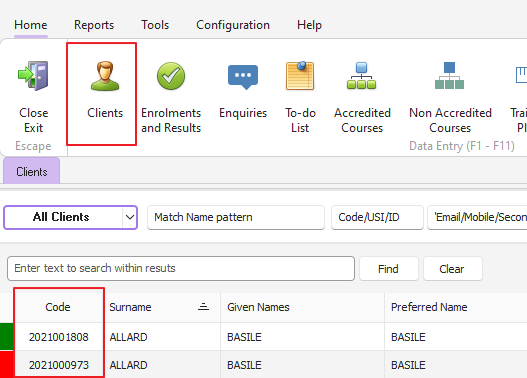Open the Clients ribbon icon
527x378 pixels.
105,76
